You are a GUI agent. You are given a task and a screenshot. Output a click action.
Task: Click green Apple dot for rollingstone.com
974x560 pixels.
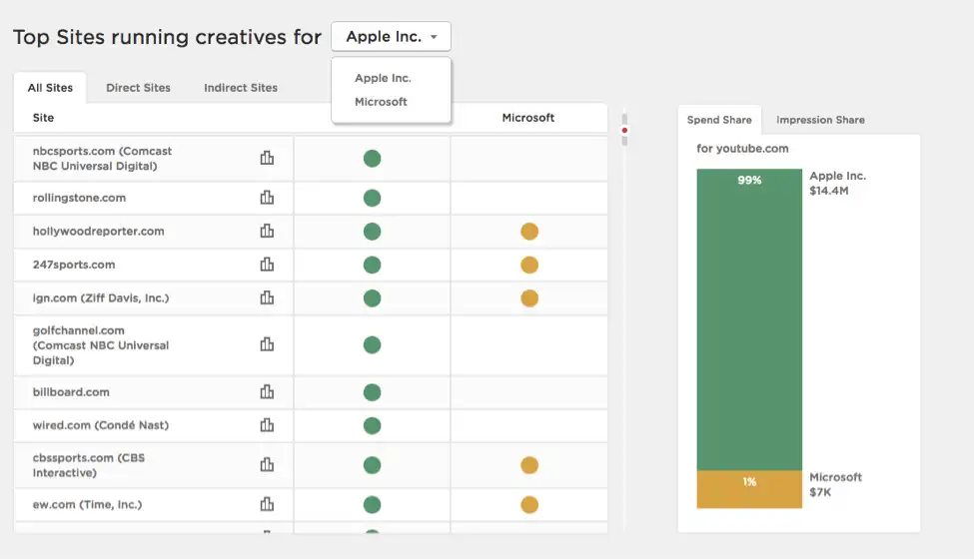[372, 198]
